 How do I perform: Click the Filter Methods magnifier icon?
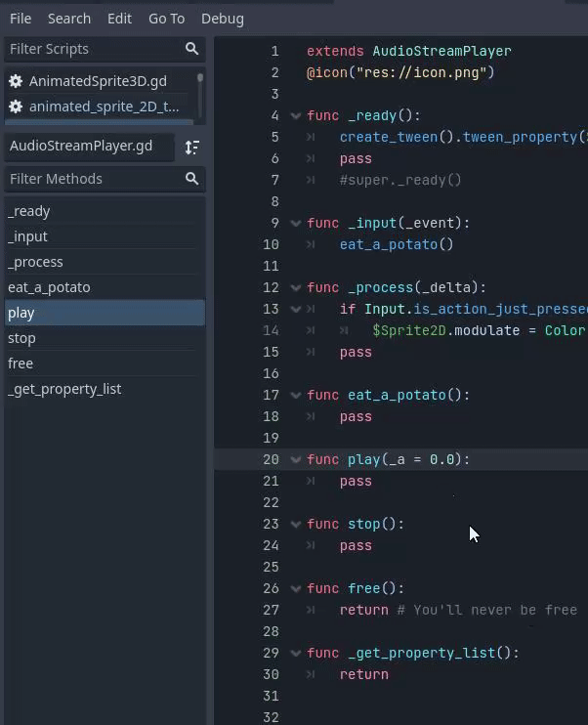(x=191, y=179)
